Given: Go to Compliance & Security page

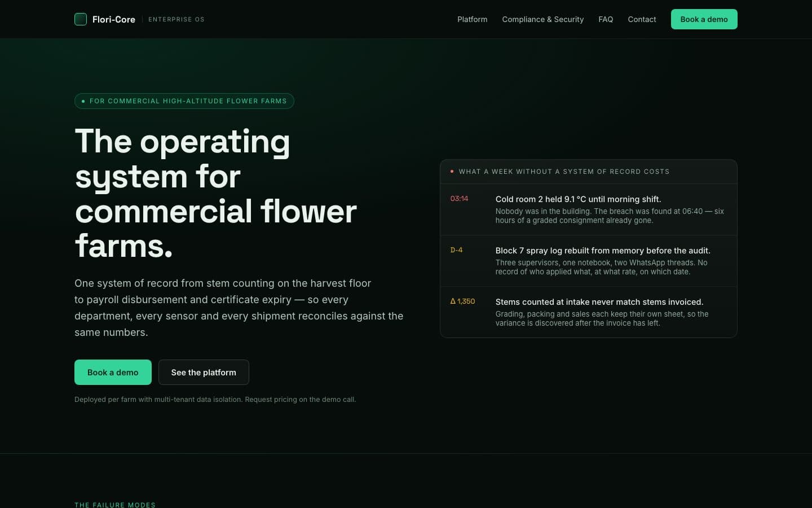Looking at the screenshot, I should pyautogui.click(x=543, y=19).
